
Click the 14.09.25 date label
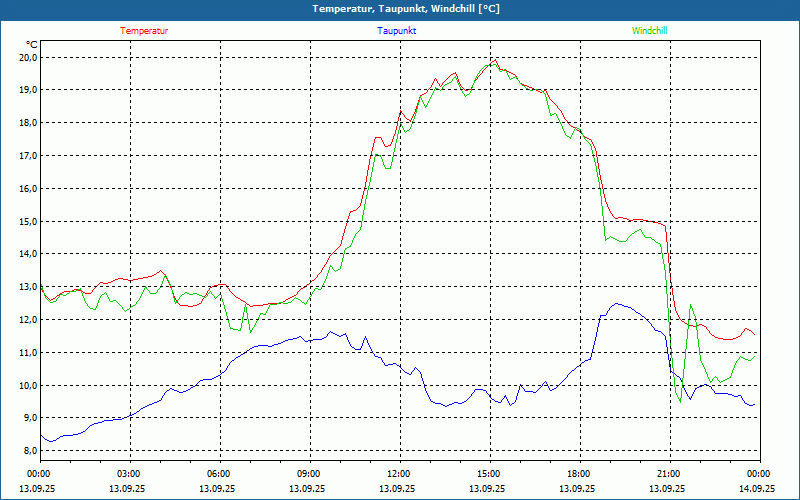tap(756, 489)
